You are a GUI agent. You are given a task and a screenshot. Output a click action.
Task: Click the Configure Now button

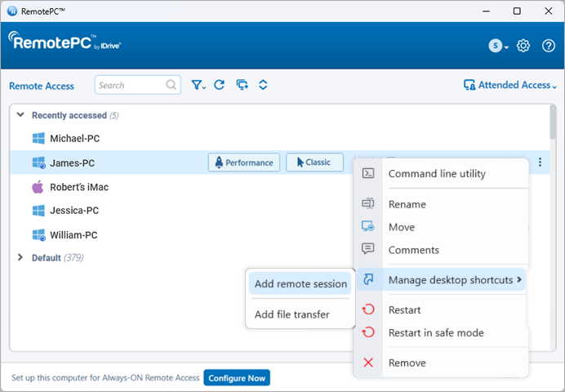click(237, 378)
